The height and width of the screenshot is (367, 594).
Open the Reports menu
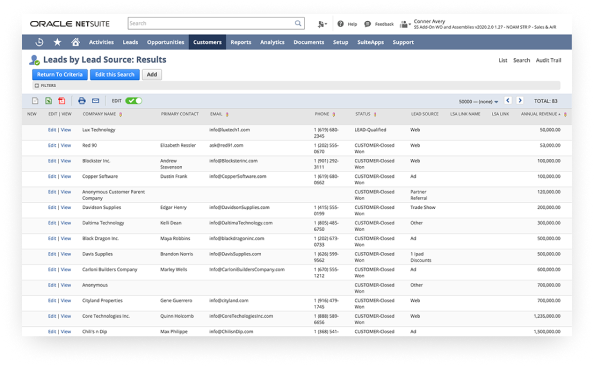point(241,42)
